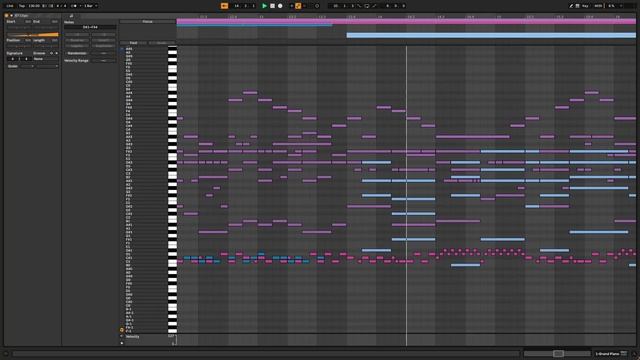
Task: Click the Randomize button
Action: point(77,53)
